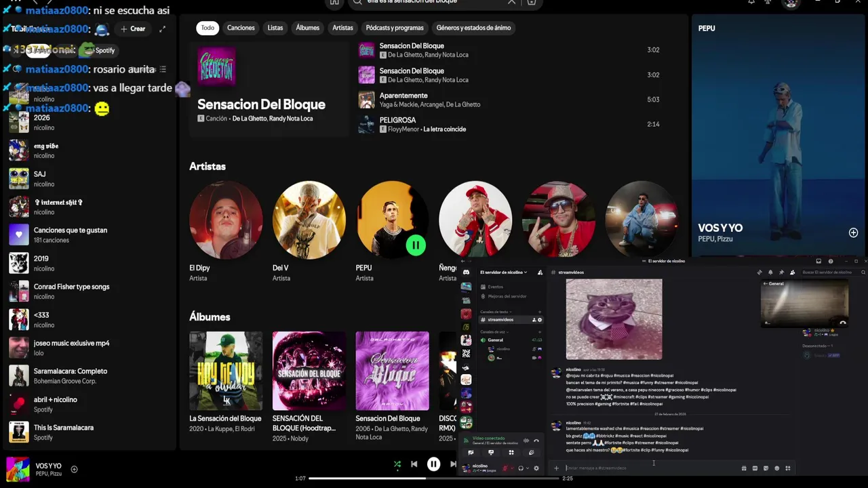Image resolution: width=868 pixels, height=488 pixels.
Task: Open Discord microphone input options dropdown
Action: pyautogui.click(x=512, y=468)
